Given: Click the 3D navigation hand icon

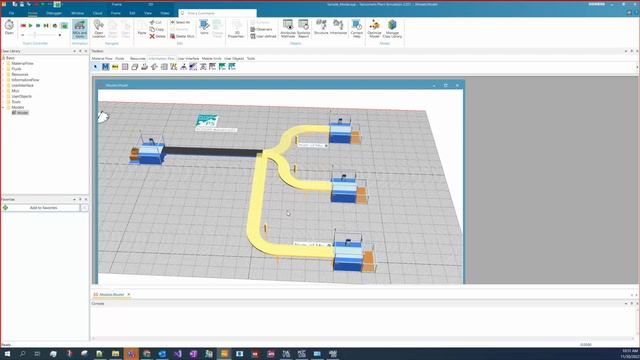Looking at the screenshot, I should (x=103, y=117).
